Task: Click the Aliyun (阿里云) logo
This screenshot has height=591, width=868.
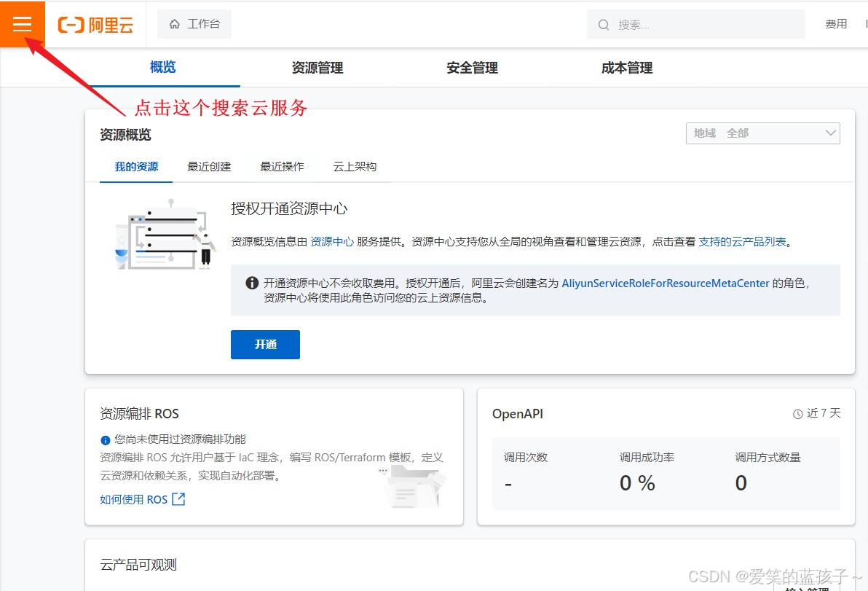Action: (x=95, y=24)
